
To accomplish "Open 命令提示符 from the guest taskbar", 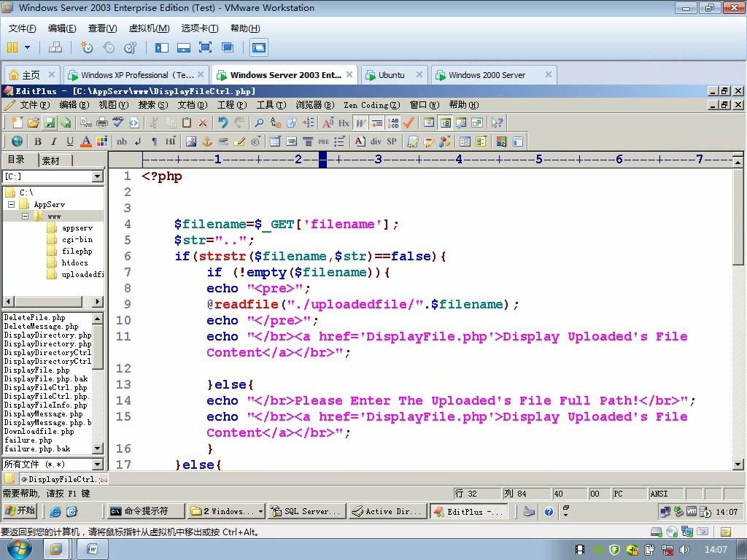I will (145, 511).
